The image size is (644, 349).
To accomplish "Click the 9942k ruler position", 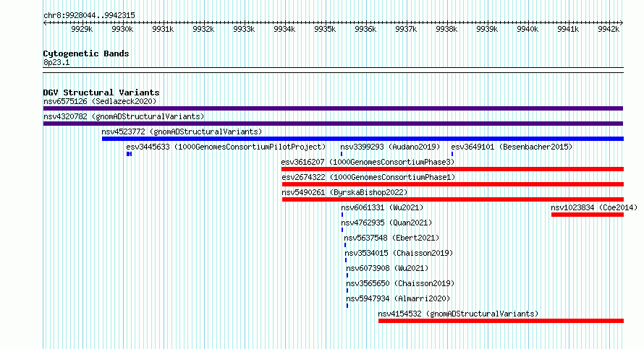I will [609, 29].
